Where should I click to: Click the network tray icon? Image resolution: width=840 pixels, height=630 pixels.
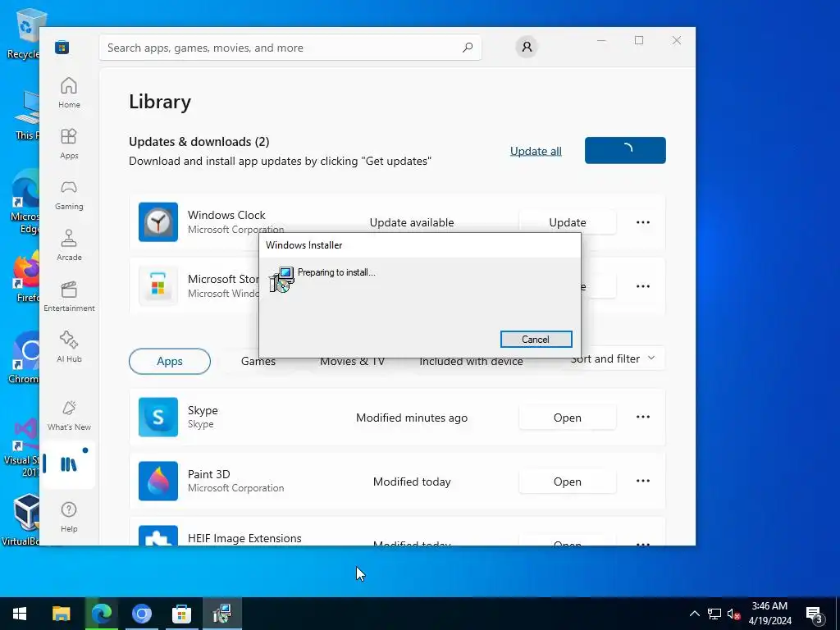click(714, 614)
